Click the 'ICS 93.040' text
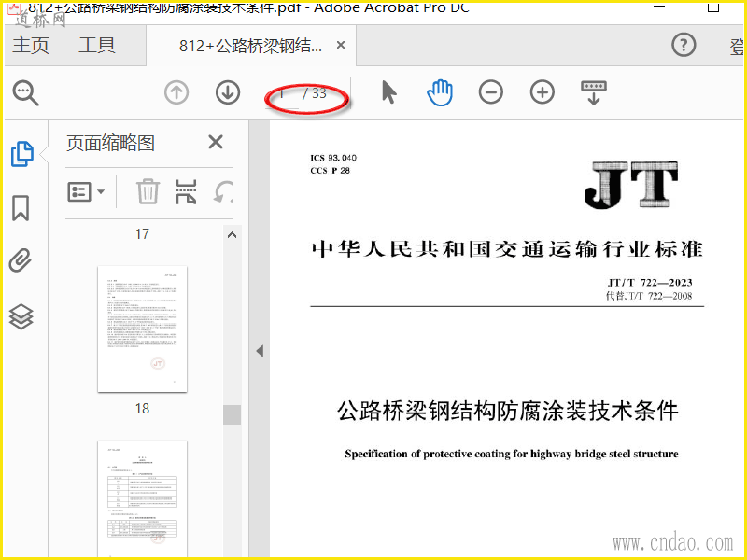Viewport: 747px width, 560px height. (x=333, y=158)
